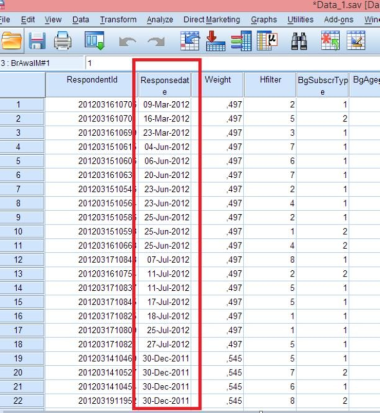Screen dimensions: 380x413
Task: Save this document floppy disk icon
Action: click(37, 41)
